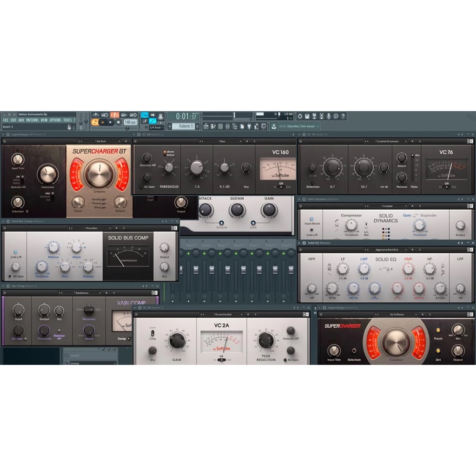Open the PATTERNS menu
The image size is (476, 476).
[33, 120]
